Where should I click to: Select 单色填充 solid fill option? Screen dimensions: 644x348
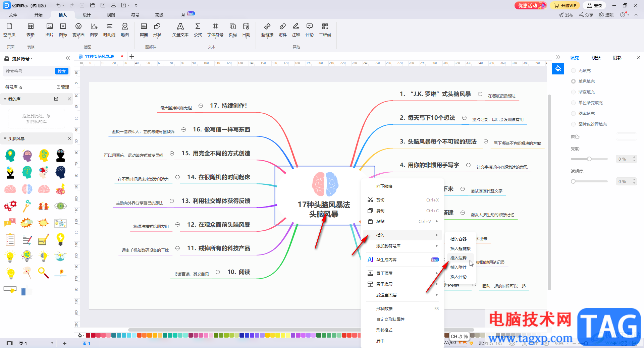pyautogui.click(x=583, y=81)
